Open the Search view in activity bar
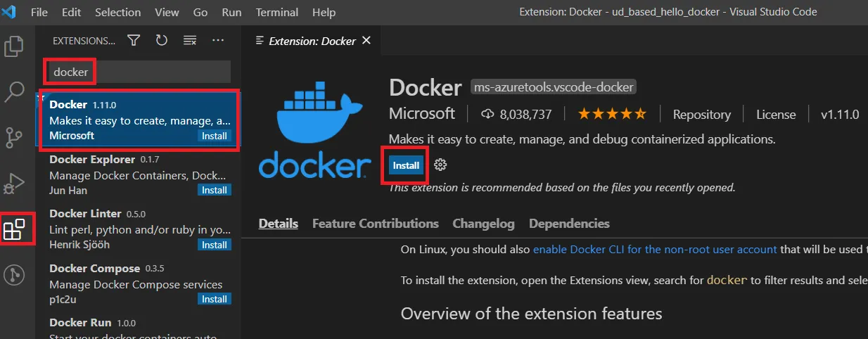This screenshot has width=868, height=339. click(15, 91)
